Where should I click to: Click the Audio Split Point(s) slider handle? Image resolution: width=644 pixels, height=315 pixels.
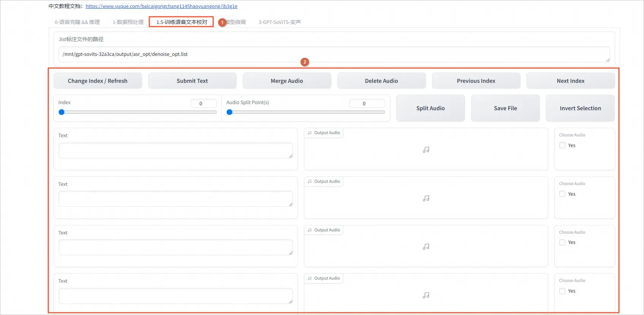click(x=229, y=112)
